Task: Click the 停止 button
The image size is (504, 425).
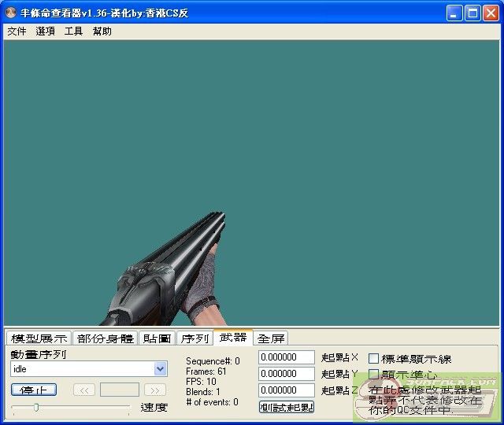Action: (34, 390)
